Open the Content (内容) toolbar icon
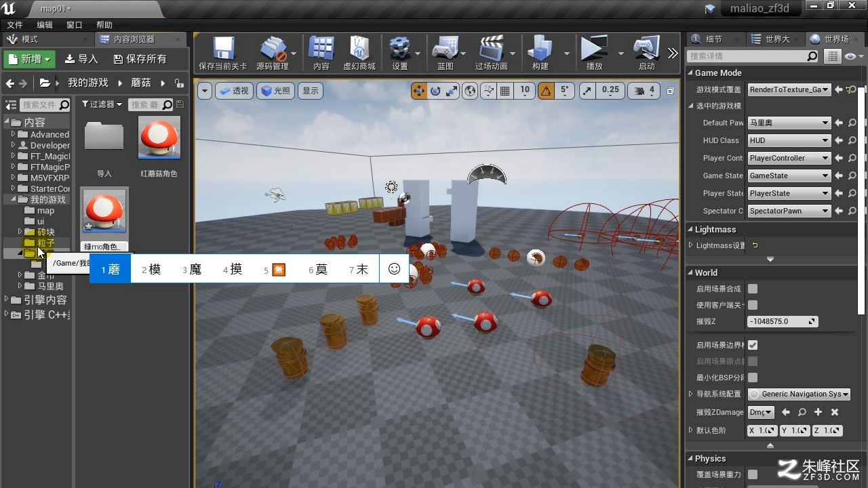 [x=321, y=54]
